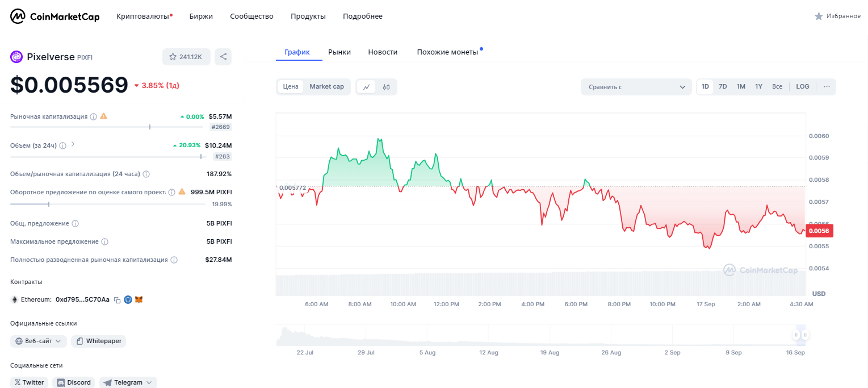Switch to the Рынки tab
868x388 pixels.
339,52
